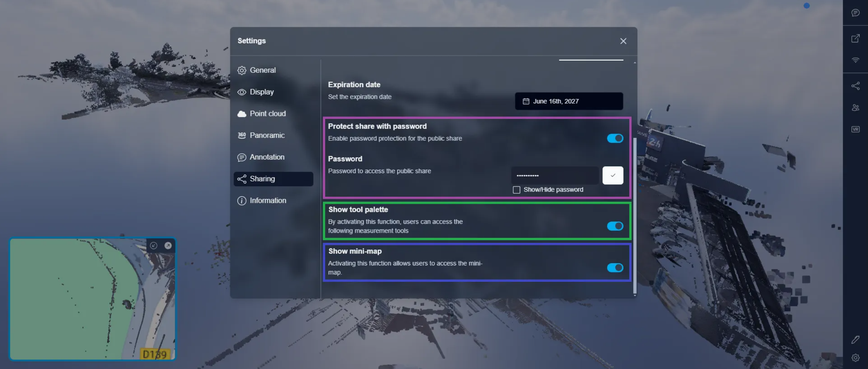Click the password input field
This screenshot has height=369, width=868.
pos(555,175)
